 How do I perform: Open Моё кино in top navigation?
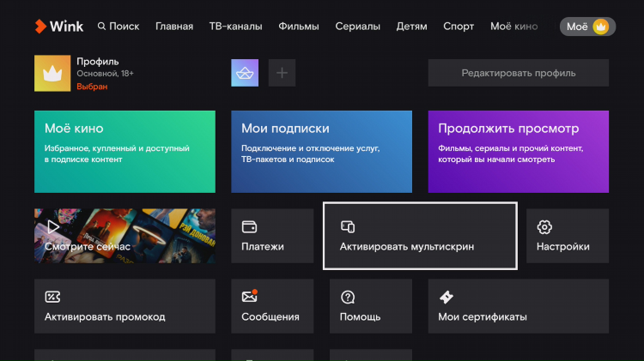[x=513, y=27]
